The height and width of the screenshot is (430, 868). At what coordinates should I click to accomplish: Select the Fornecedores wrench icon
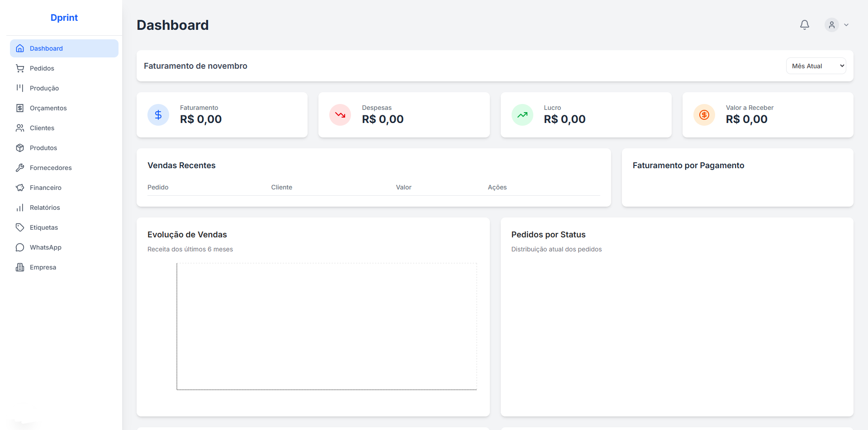tap(20, 167)
